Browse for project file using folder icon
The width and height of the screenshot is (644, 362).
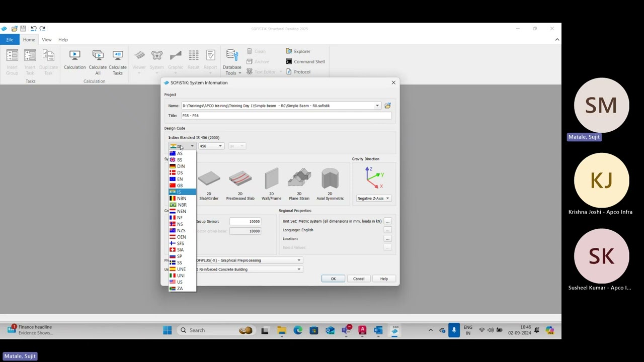387,106
